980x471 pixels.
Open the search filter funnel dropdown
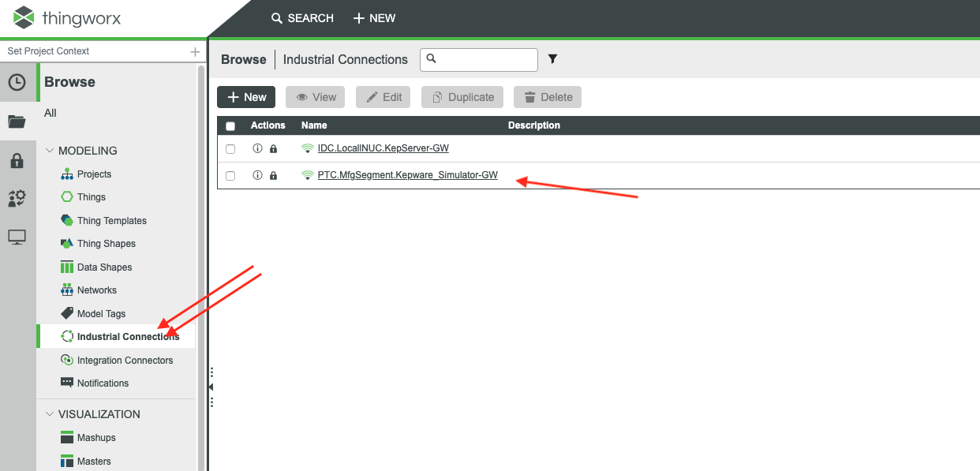552,59
